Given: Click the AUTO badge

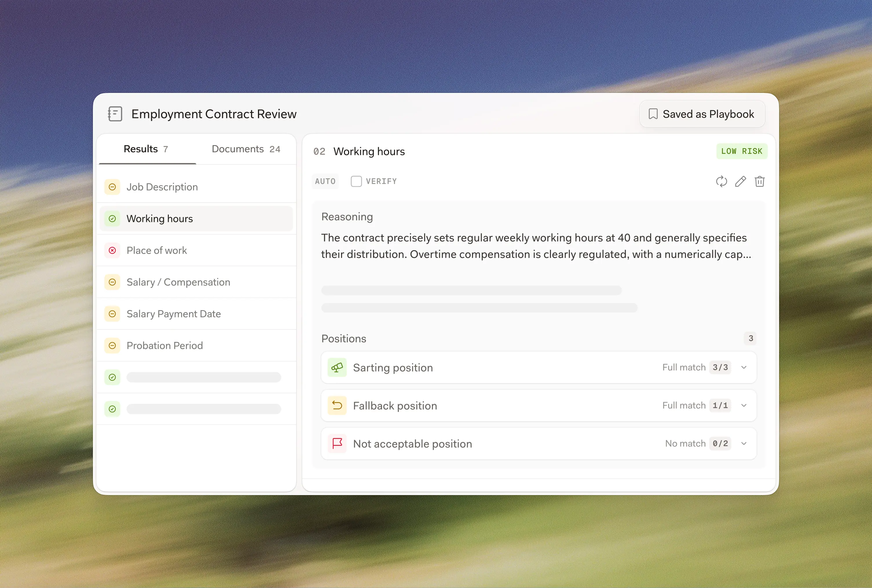Looking at the screenshot, I should [325, 182].
